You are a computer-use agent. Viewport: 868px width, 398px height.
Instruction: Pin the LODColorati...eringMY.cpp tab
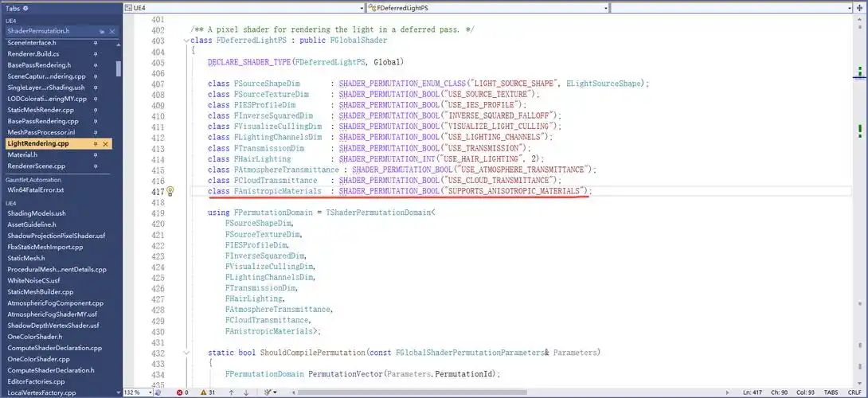(x=96, y=99)
